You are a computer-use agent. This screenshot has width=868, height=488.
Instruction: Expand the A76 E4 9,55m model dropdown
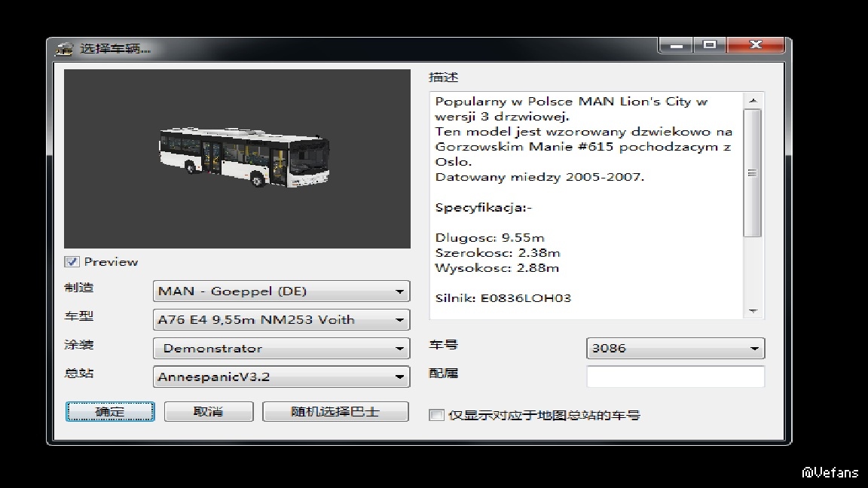281,320
